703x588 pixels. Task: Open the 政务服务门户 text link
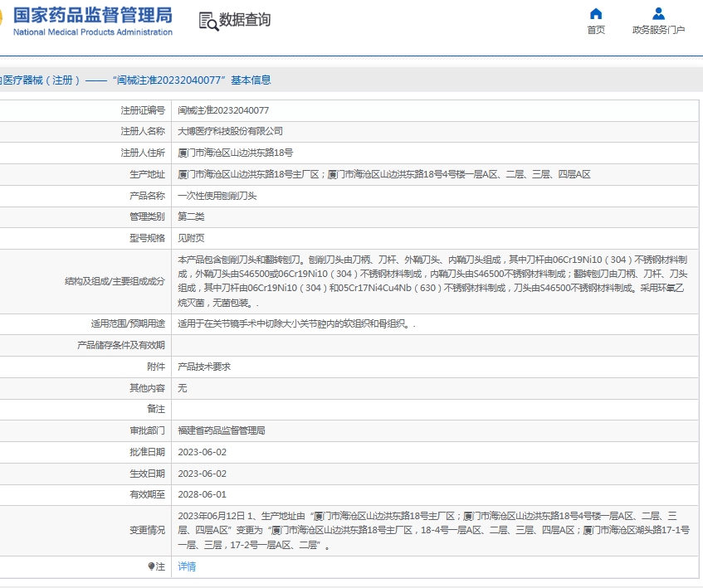point(658,30)
